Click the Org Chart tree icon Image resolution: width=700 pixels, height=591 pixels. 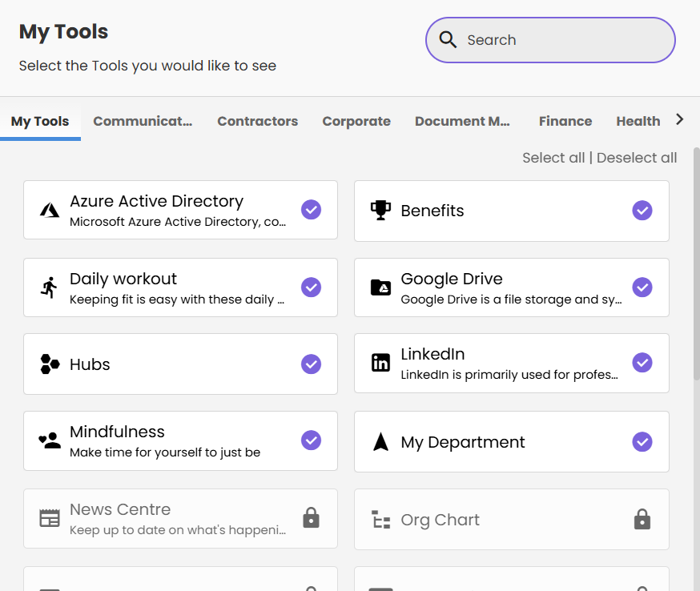click(380, 520)
